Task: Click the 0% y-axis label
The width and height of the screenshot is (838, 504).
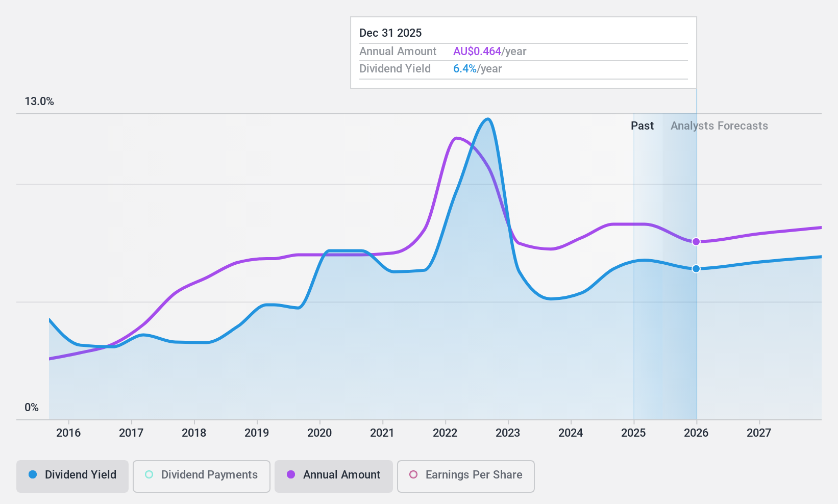Action: pyautogui.click(x=32, y=408)
